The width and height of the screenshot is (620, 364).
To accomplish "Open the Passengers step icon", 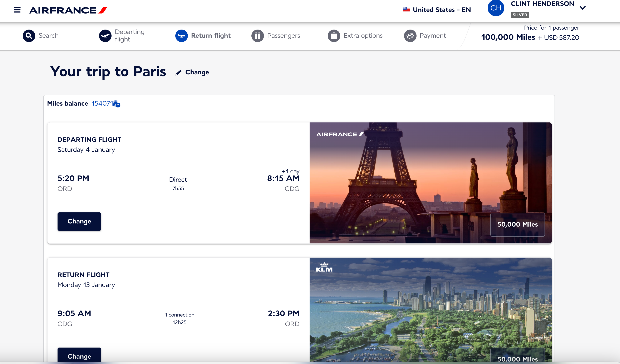I will (258, 35).
